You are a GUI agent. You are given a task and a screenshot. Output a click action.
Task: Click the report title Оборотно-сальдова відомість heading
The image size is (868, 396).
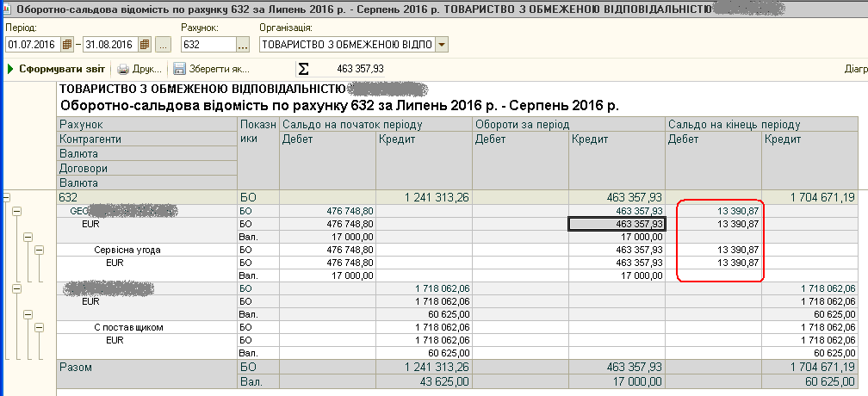(338, 106)
